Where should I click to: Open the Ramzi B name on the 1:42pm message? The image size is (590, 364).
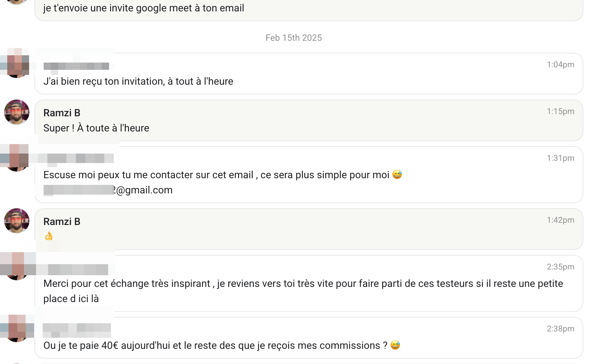click(62, 221)
